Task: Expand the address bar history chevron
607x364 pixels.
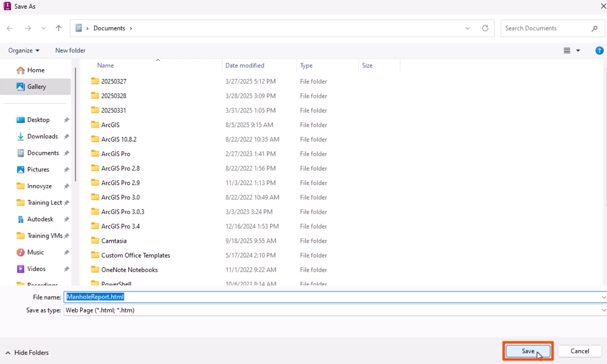Action: click(468, 28)
